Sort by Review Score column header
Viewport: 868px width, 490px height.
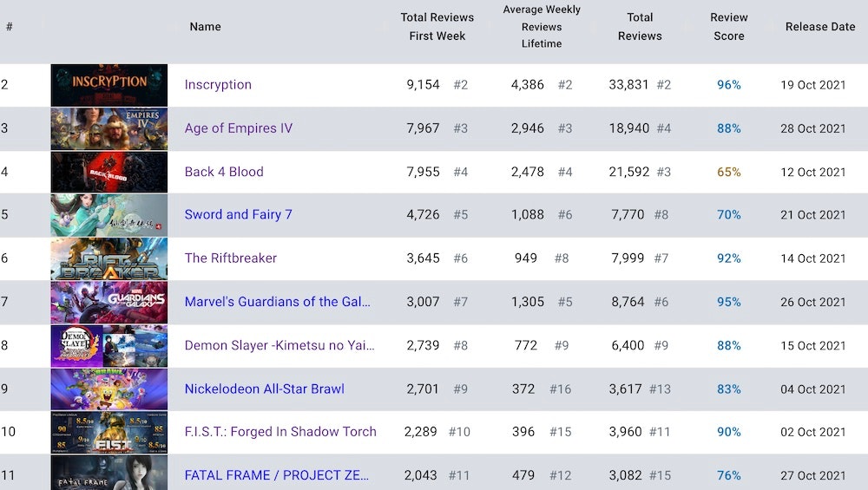(x=729, y=27)
